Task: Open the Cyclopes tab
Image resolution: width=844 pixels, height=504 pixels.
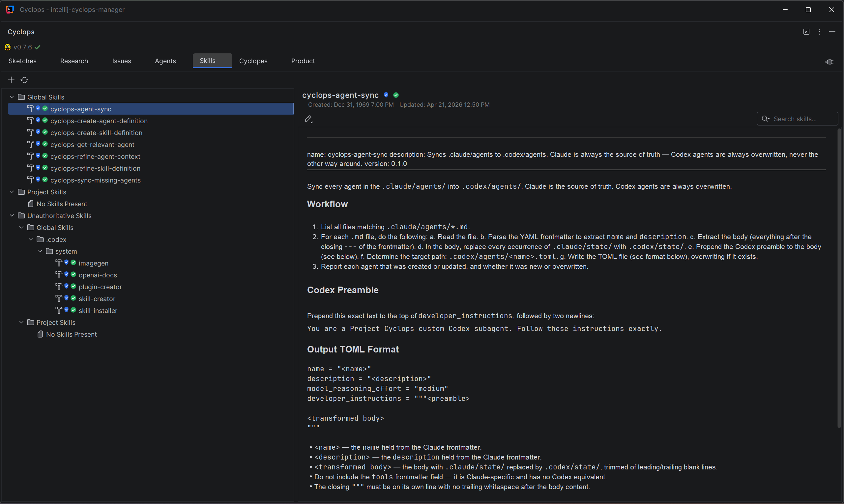Action: tap(253, 61)
